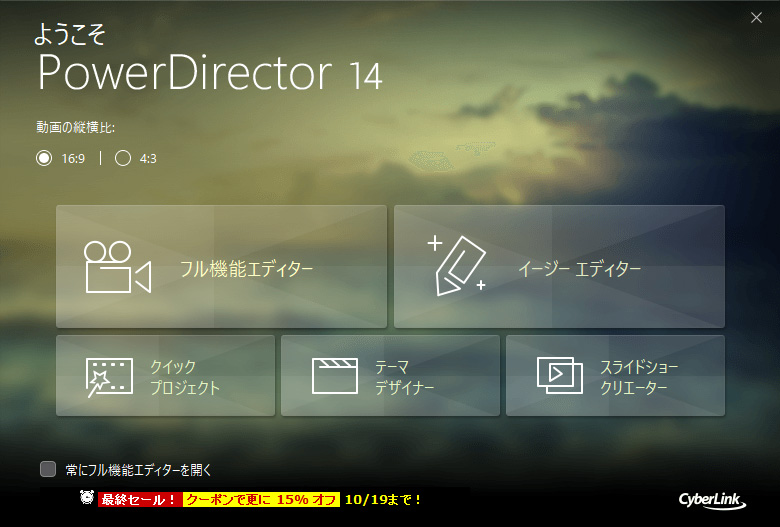Launch スライドショー クリエーター
The height and width of the screenshot is (527, 780).
615,375
